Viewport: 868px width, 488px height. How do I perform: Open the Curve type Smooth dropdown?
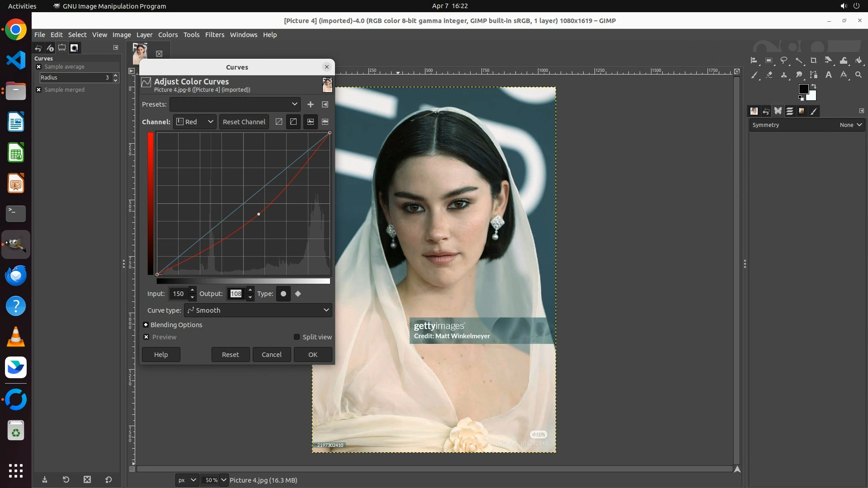tap(258, 310)
